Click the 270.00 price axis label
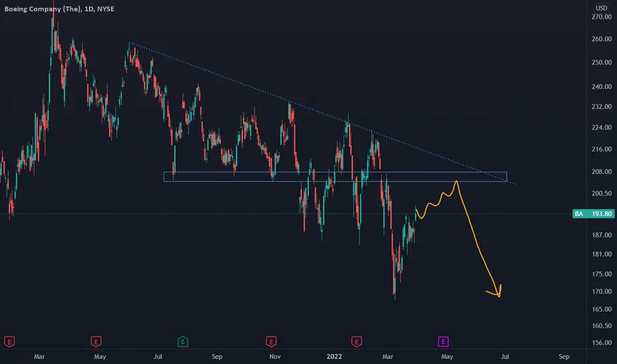This screenshot has width=617, height=364. pos(602,17)
